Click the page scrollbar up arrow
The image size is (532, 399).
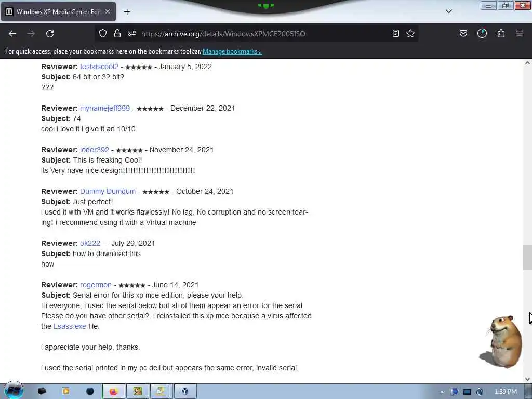click(x=527, y=63)
